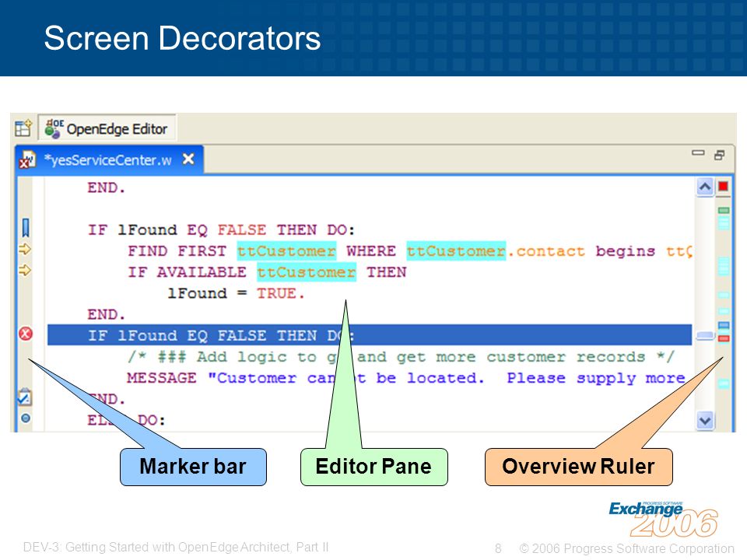Close the yesServiceCenter.w tab
The height and width of the screenshot is (560, 747).
coord(188,159)
